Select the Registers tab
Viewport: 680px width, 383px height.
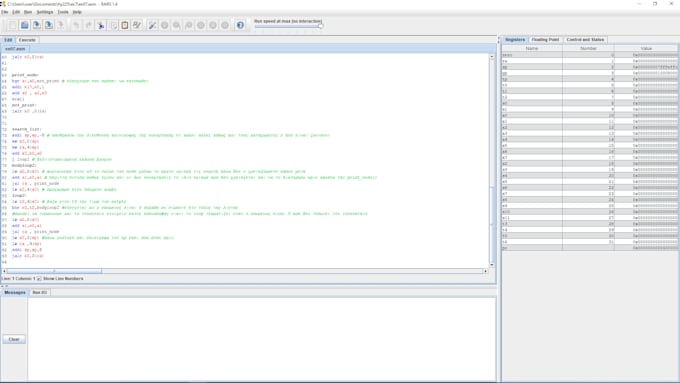515,39
